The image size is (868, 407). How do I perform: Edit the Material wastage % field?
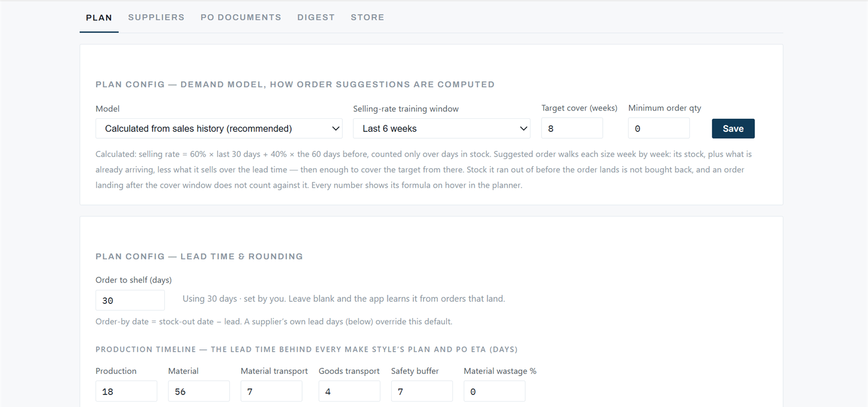tap(494, 391)
